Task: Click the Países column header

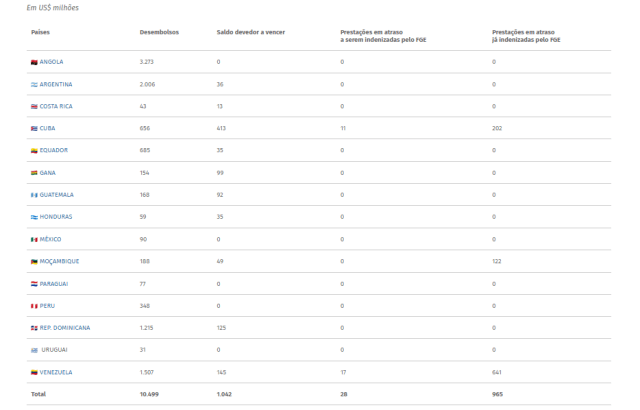Action: pos(40,32)
